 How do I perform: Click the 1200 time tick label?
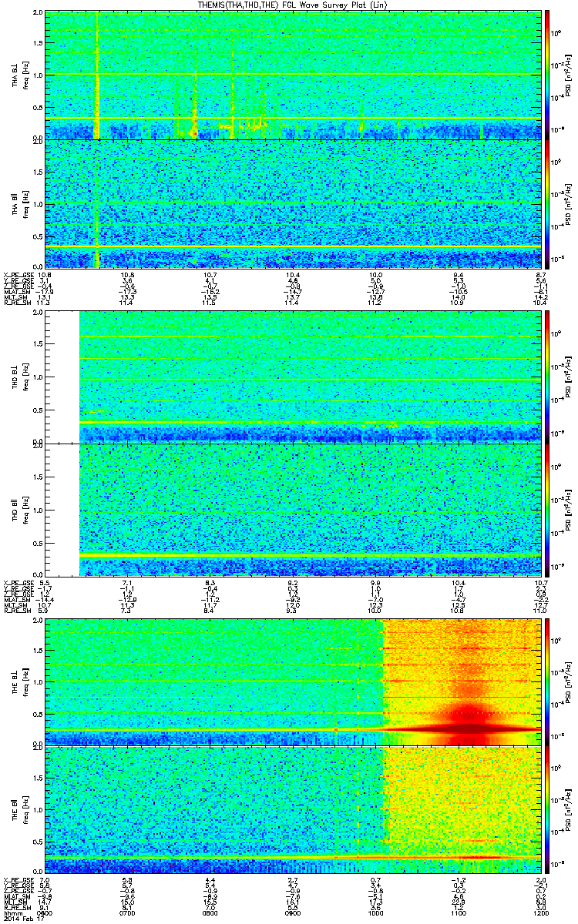pyautogui.click(x=540, y=912)
